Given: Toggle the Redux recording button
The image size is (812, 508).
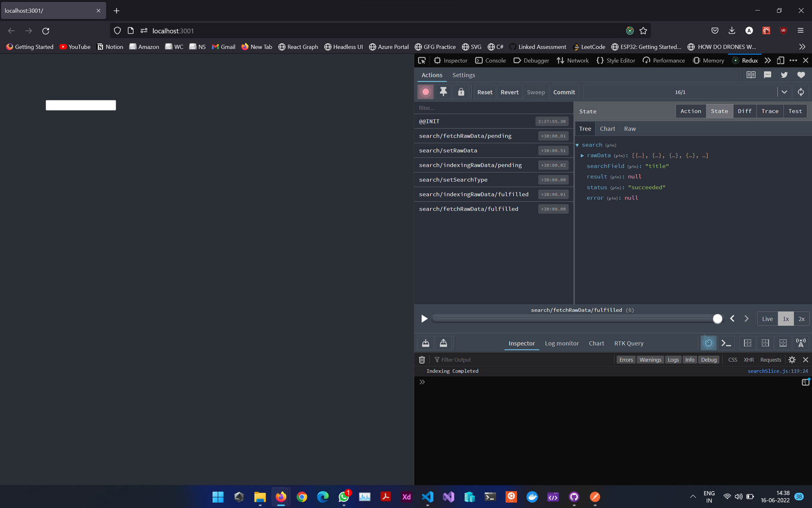Looking at the screenshot, I should [425, 92].
